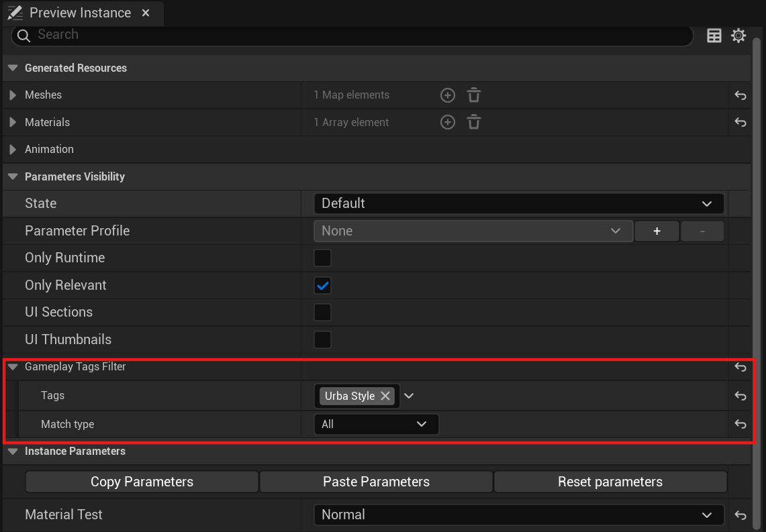Viewport: 766px width, 532px height.
Task: Collapse the Generated Resources section
Action: 13,68
